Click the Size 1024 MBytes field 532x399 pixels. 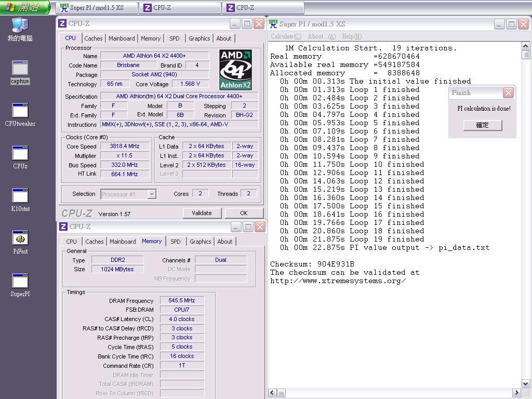(x=118, y=270)
